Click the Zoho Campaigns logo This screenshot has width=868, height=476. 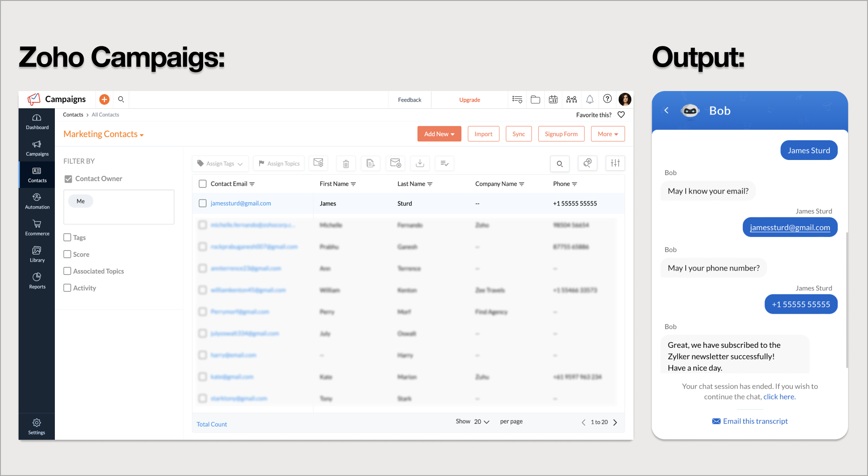point(57,99)
